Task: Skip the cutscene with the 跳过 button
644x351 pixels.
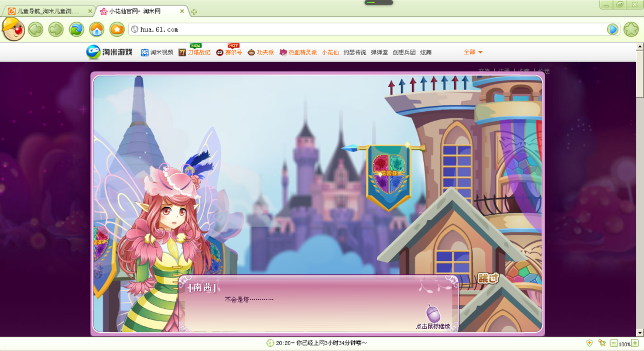Action: [x=488, y=278]
